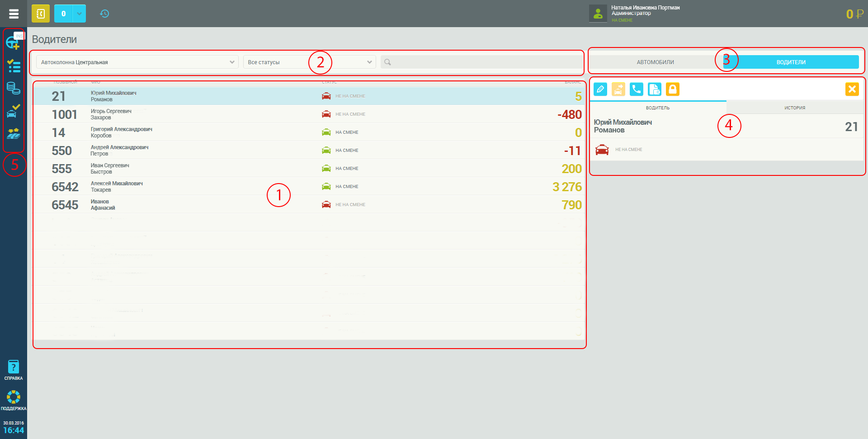Switch view to Автомобили
Screen dimensions: 868x439
click(655, 62)
